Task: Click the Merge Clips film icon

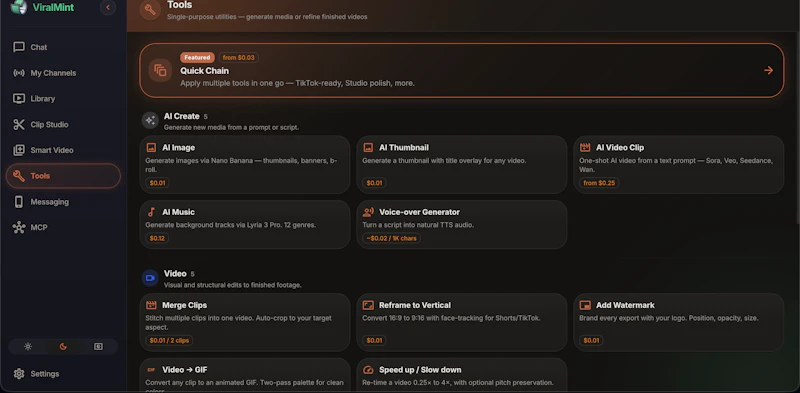Action: 151,305
